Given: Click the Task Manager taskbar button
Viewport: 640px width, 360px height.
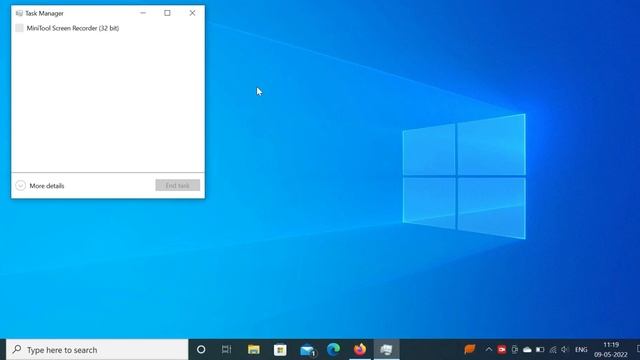Looking at the screenshot, I should [x=386, y=350].
